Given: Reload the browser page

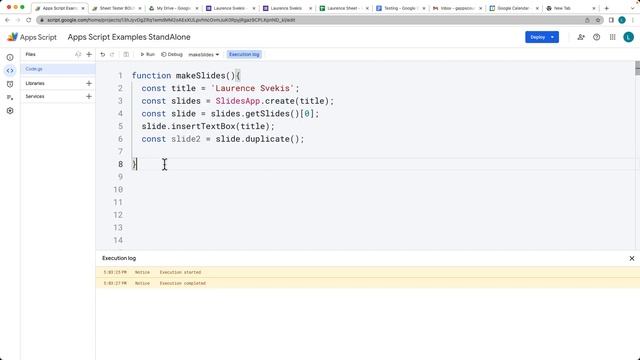Looking at the screenshot, I should pos(29,20).
